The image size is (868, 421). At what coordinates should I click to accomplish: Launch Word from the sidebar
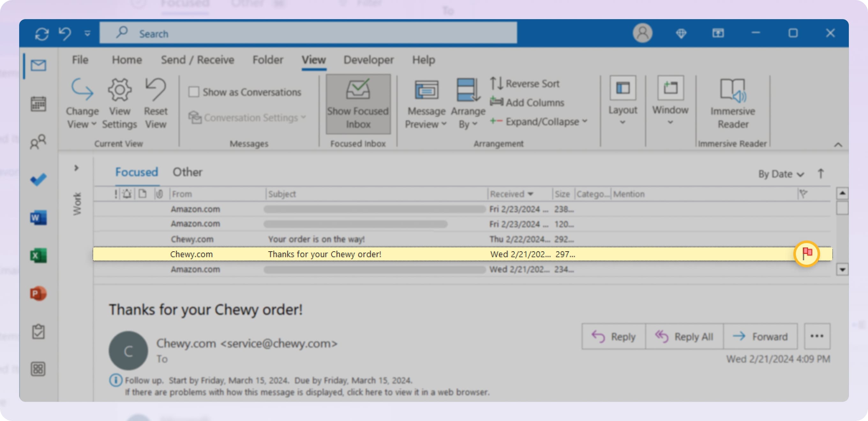tap(38, 218)
